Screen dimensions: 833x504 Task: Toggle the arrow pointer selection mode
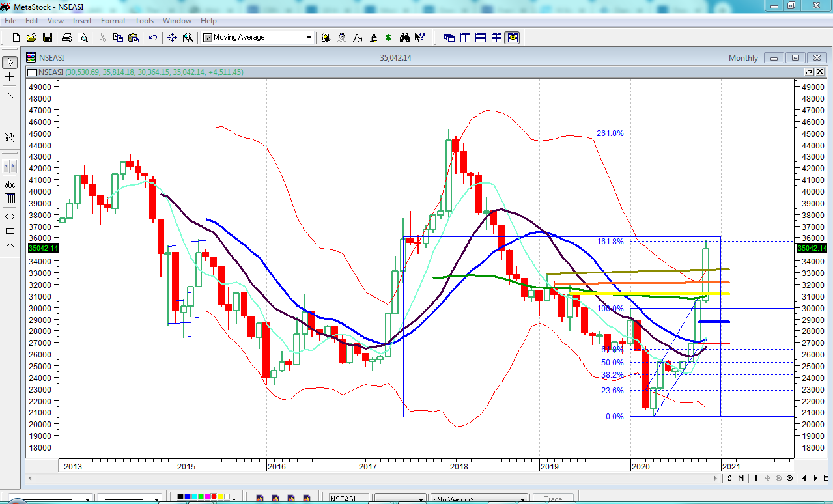click(10, 63)
